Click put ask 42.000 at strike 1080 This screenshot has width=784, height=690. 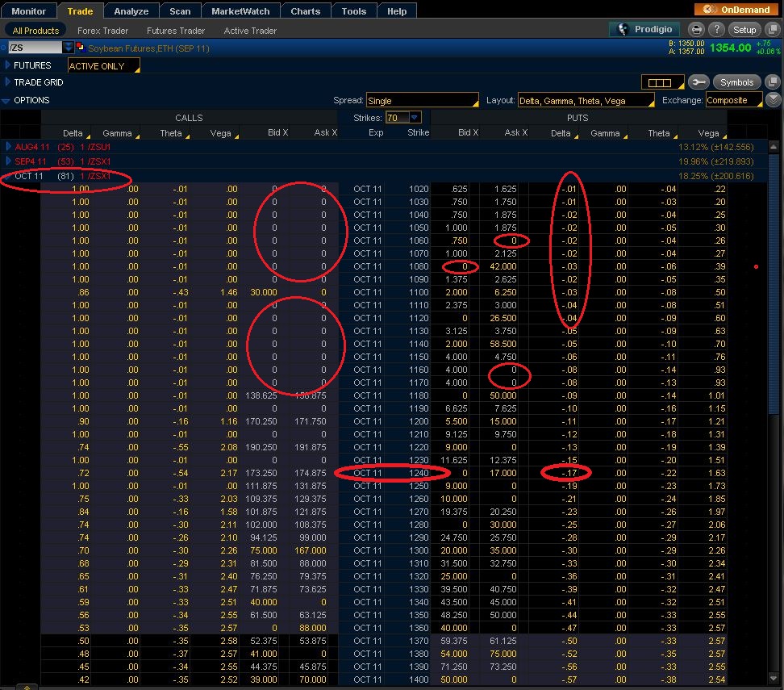(503, 266)
